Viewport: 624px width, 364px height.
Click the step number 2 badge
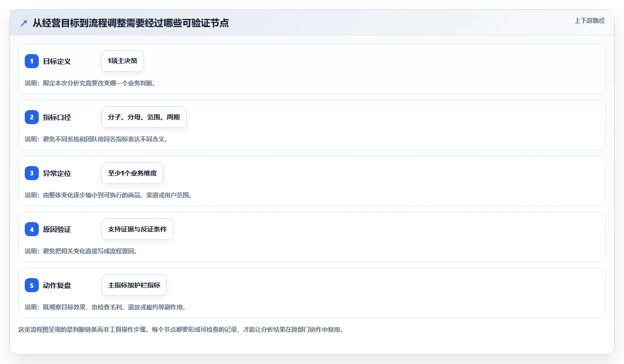(32, 117)
